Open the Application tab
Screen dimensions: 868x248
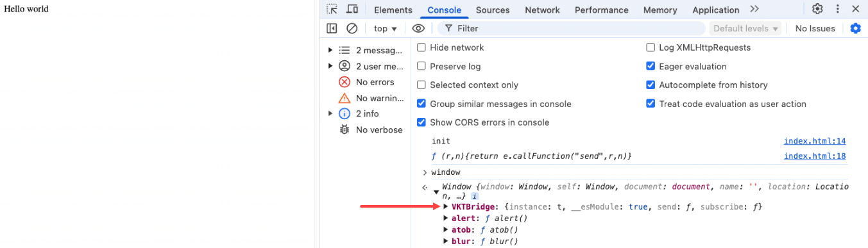pyautogui.click(x=716, y=10)
